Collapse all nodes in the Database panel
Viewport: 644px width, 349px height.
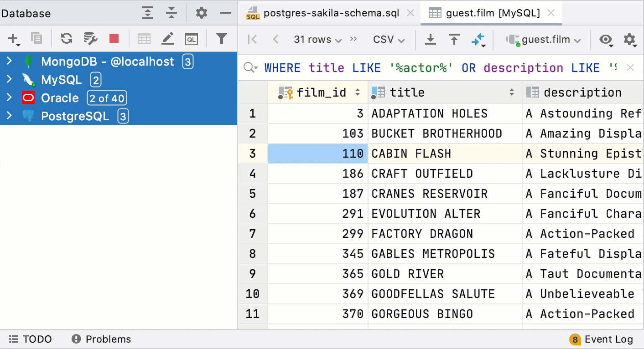[x=171, y=13]
